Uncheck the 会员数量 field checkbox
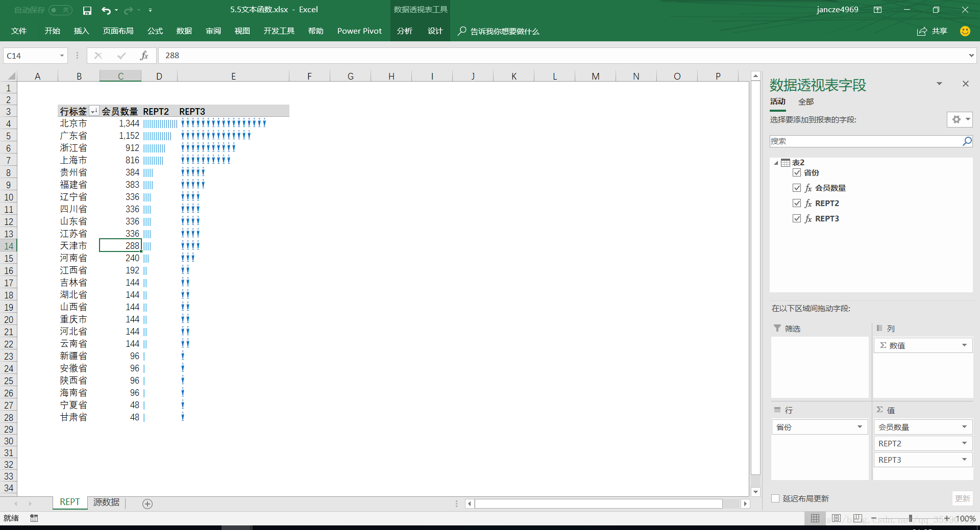Viewport: 980px width, 530px height. (x=797, y=188)
